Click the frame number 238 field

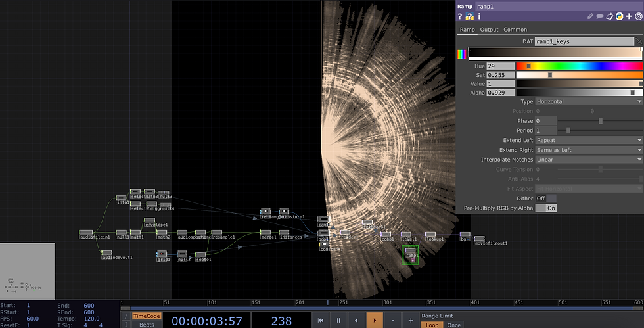point(281,321)
